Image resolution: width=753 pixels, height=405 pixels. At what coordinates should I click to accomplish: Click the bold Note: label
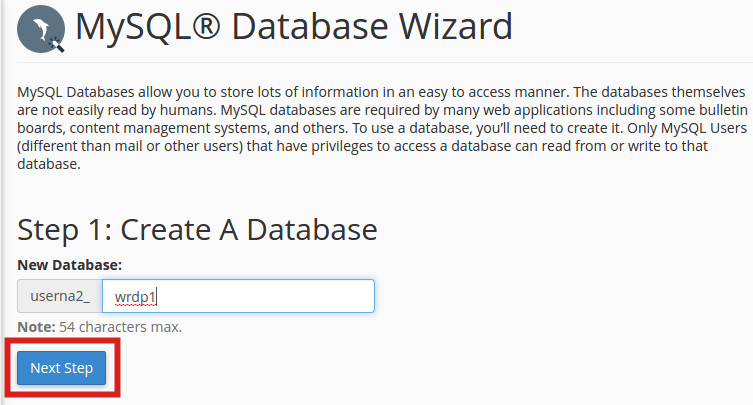click(35, 327)
